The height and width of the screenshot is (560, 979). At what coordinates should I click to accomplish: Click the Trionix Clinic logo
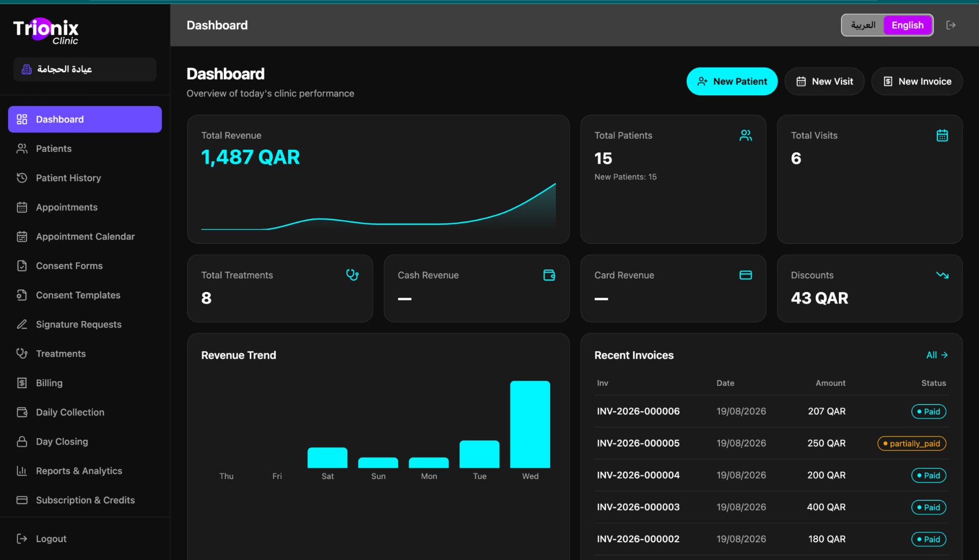click(46, 31)
